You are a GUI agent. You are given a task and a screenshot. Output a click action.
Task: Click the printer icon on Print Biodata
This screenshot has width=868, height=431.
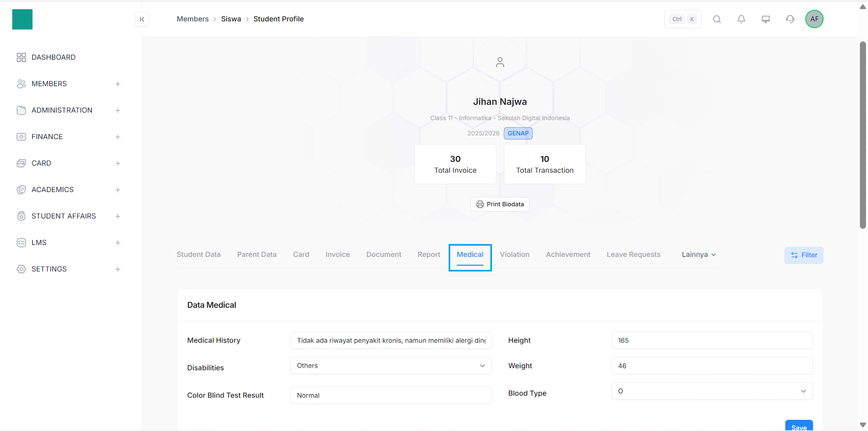click(480, 204)
